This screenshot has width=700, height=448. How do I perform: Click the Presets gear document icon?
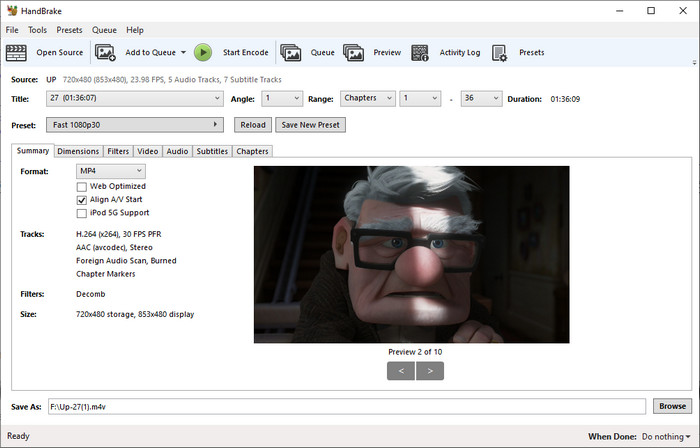click(x=500, y=53)
